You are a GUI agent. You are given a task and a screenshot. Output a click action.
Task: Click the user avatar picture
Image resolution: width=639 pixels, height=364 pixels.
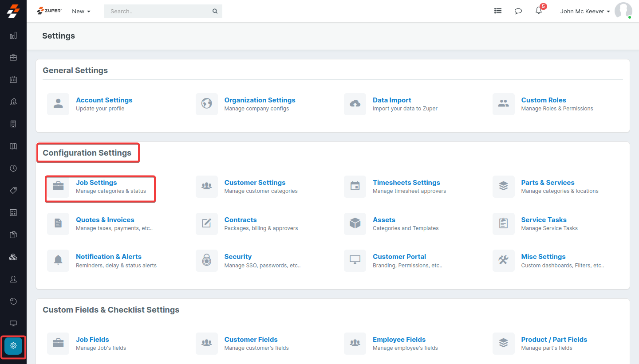[x=623, y=11]
